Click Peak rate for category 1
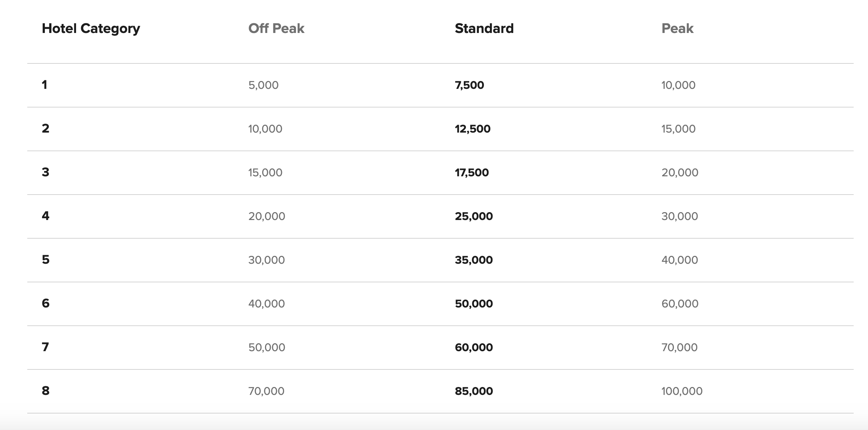868x430 pixels. (x=678, y=85)
